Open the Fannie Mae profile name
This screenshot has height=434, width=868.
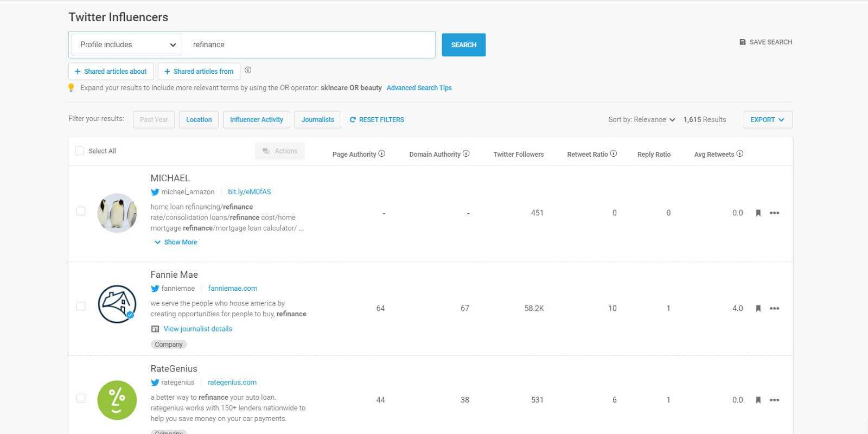point(174,275)
